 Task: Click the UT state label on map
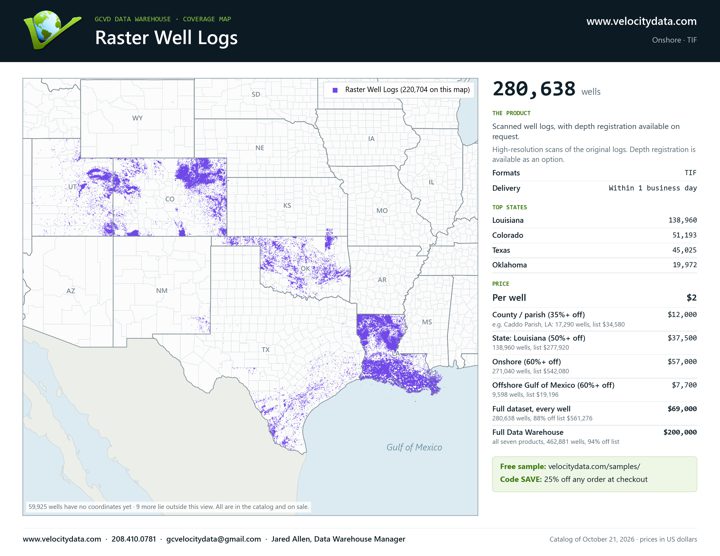point(73,187)
